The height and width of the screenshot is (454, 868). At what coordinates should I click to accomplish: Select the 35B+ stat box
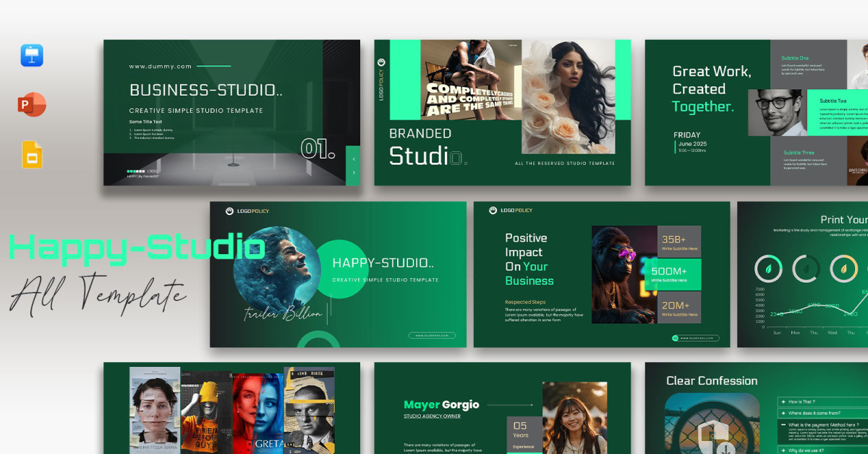678,242
